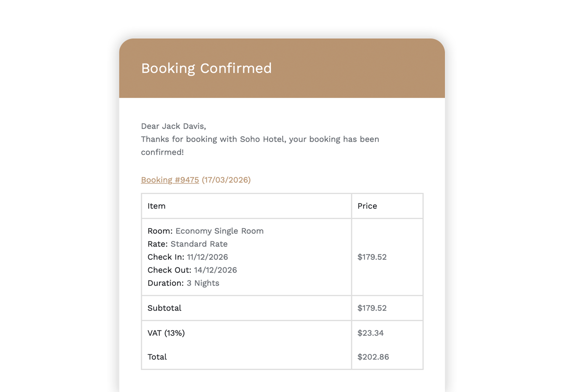
Task: Click the Standard Rate text
Action: point(199,244)
